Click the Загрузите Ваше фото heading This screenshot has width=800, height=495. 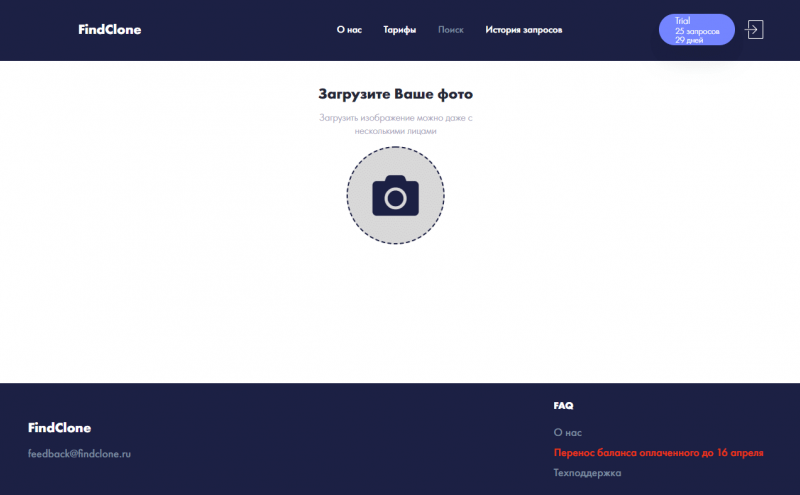[x=395, y=94]
